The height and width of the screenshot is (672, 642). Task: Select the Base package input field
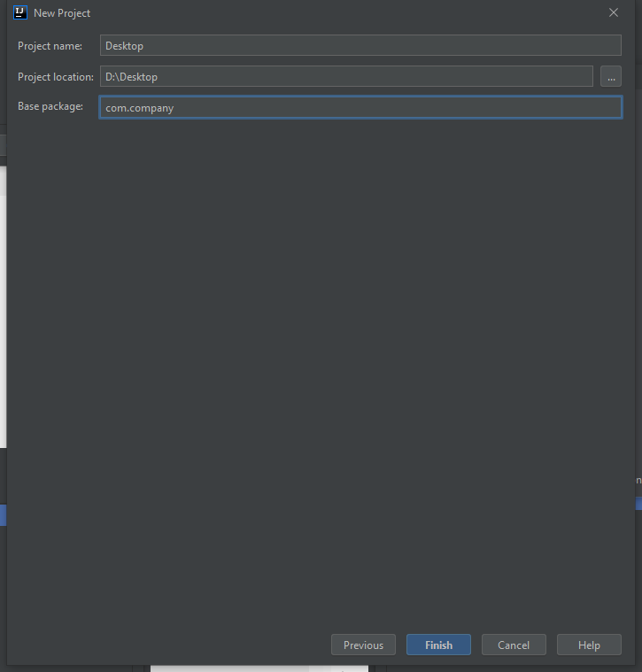point(360,108)
